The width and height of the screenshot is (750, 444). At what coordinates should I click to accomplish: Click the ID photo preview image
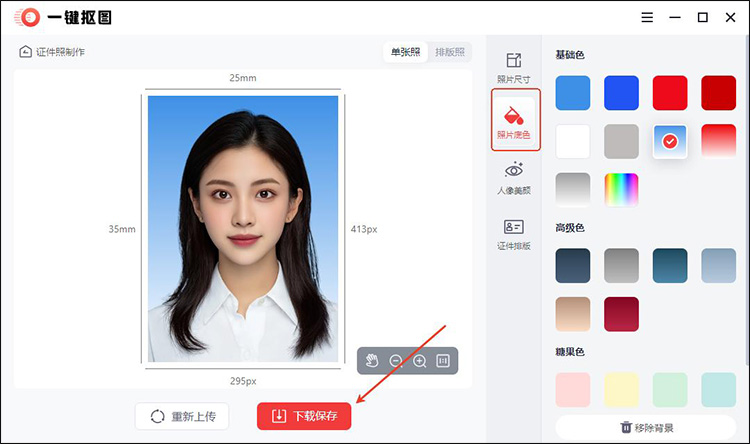click(243, 229)
